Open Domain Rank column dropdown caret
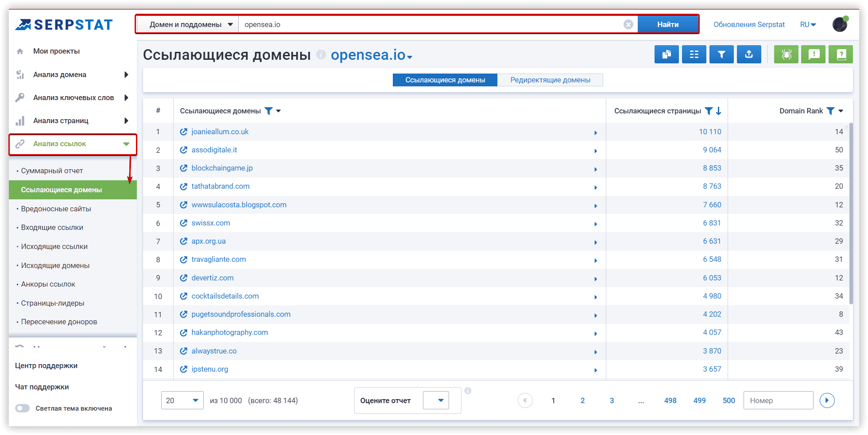 [x=841, y=111]
